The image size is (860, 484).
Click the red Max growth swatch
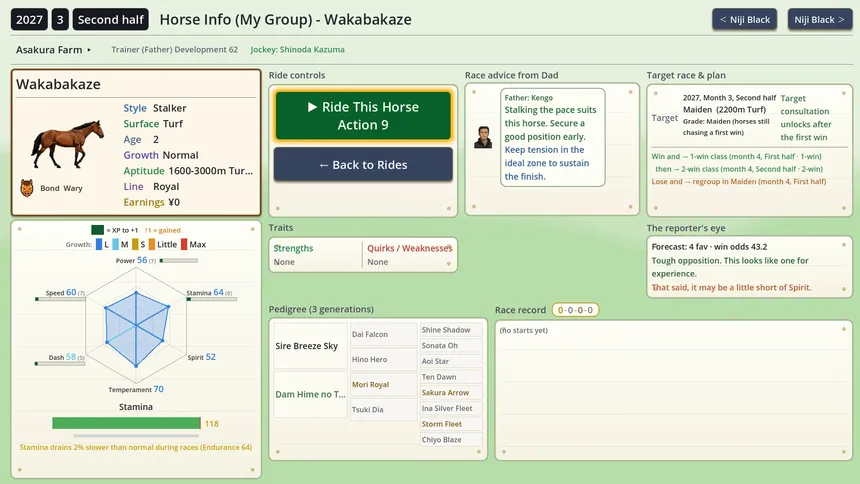[x=184, y=244]
